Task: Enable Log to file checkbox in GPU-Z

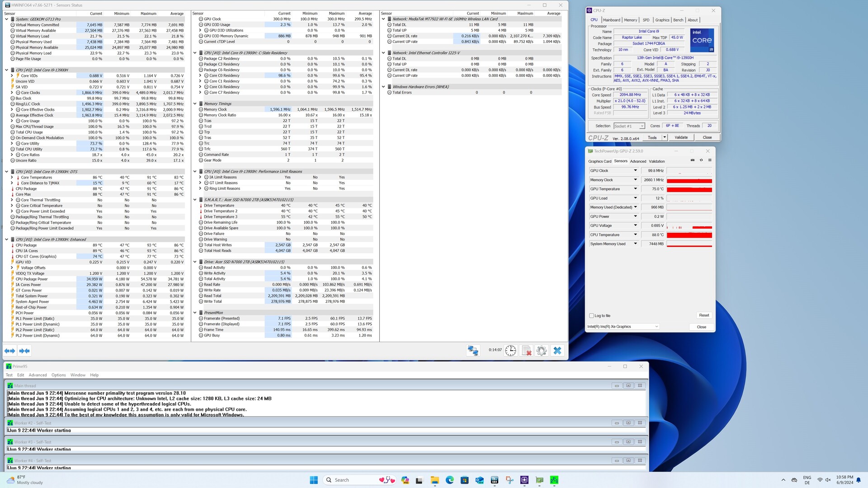Action: [591, 315]
